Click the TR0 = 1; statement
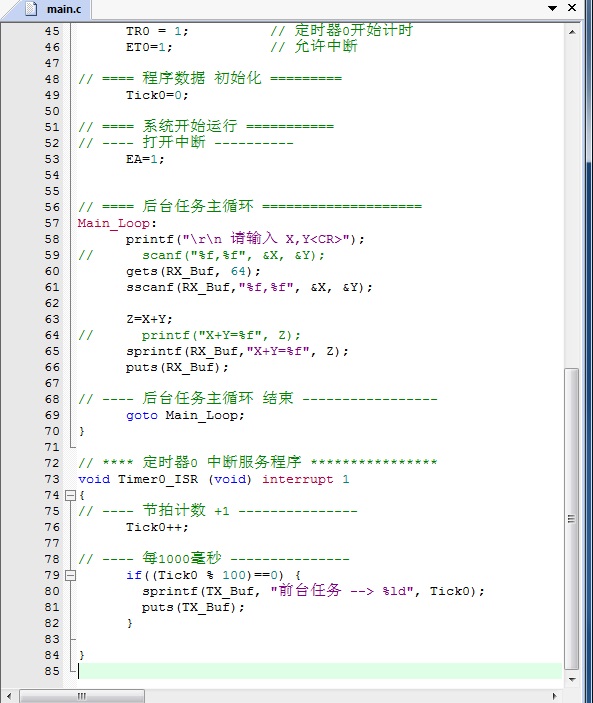Viewport: 593px width, 703px height. pos(157,31)
